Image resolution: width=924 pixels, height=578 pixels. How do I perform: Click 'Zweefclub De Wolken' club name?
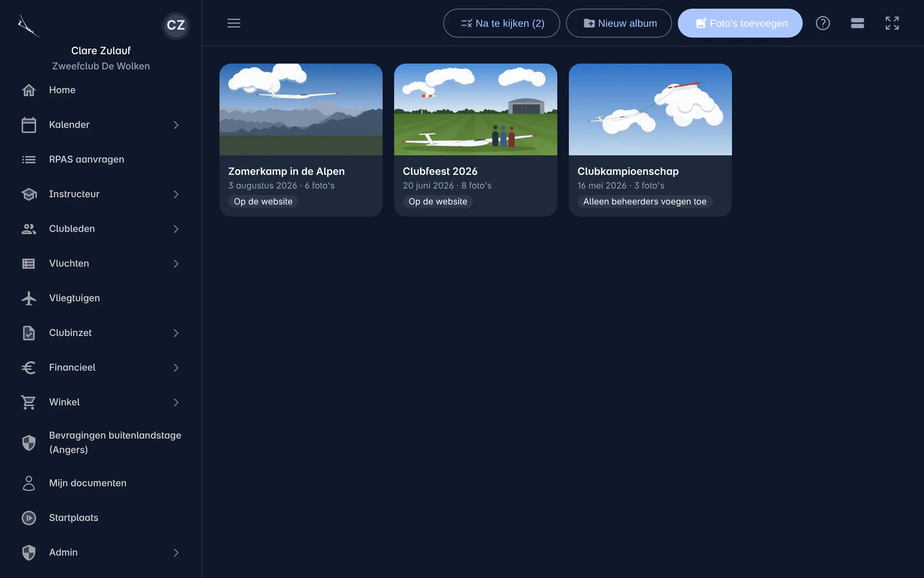[x=101, y=66]
